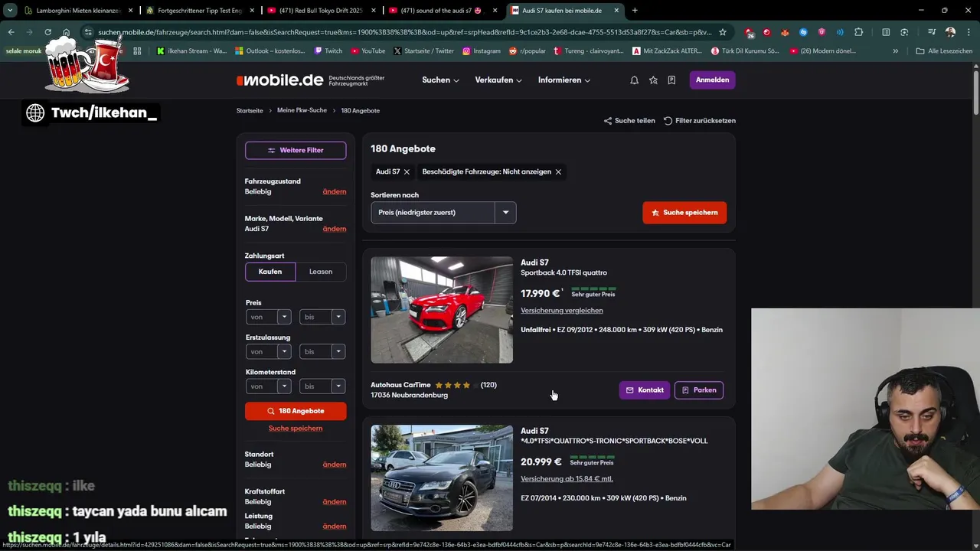Click the mobile.de logo

tap(279, 80)
